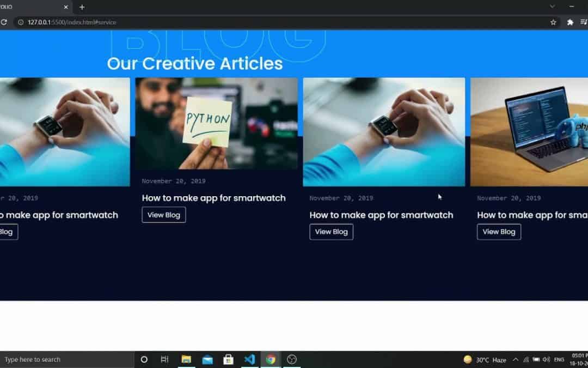Open network status in system tray

coord(526,360)
